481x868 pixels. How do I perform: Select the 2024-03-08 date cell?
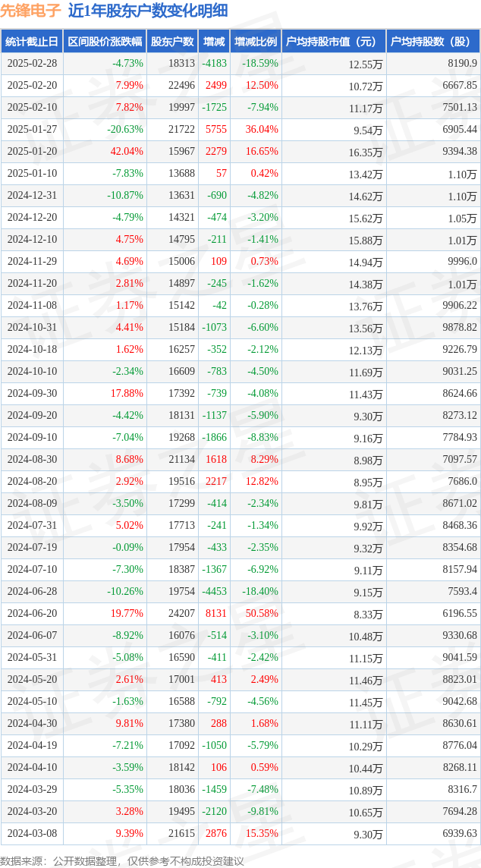(x=31, y=834)
